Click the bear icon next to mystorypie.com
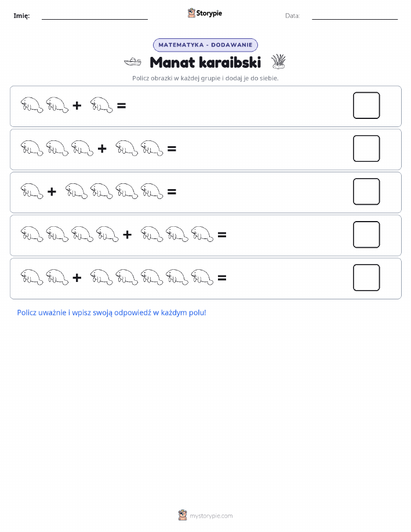 183,515
